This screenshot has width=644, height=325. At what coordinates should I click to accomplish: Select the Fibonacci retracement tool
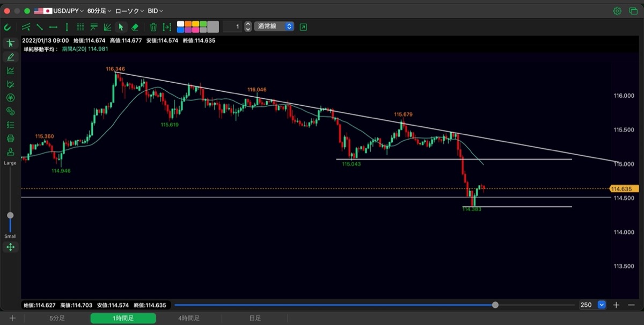point(94,27)
